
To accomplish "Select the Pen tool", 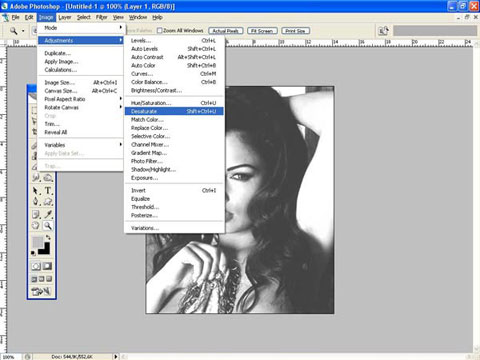I will (x=36, y=202).
